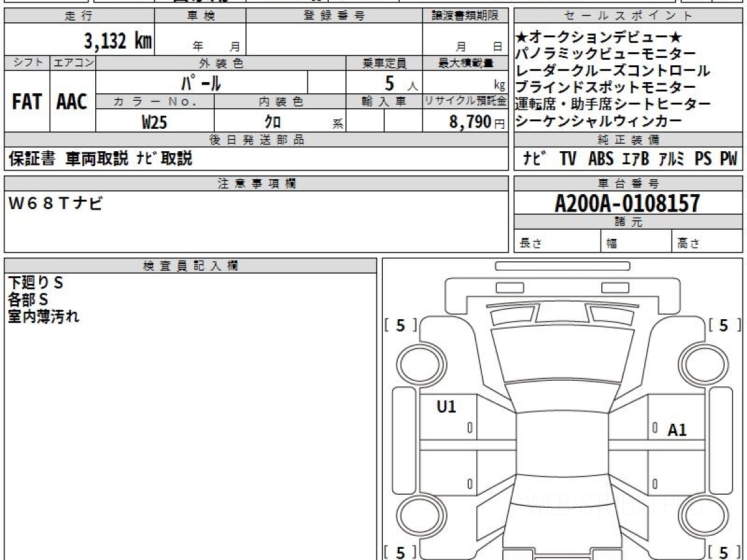Viewport: 747px width, 560px height.
Task: Click the ABS equipment label
Action: pyautogui.click(x=601, y=159)
